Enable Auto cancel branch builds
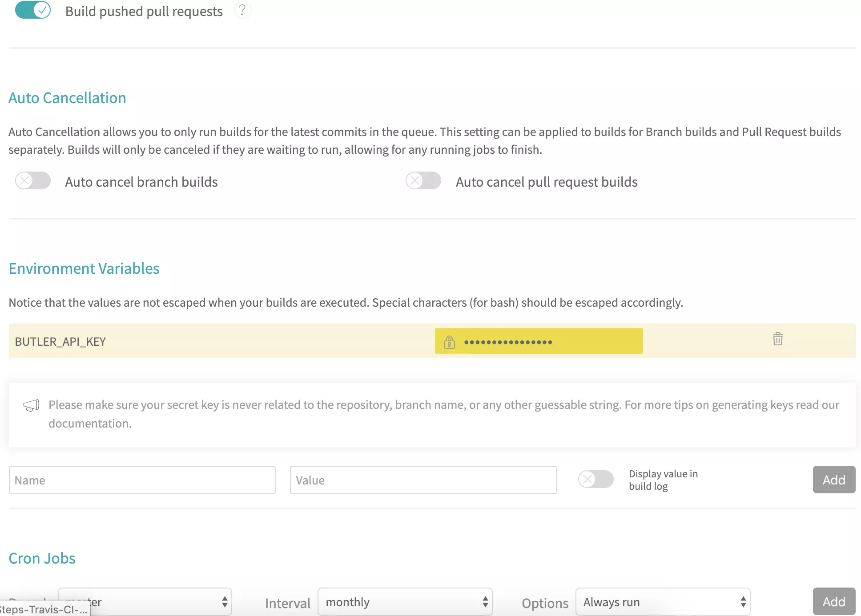 tap(33, 180)
